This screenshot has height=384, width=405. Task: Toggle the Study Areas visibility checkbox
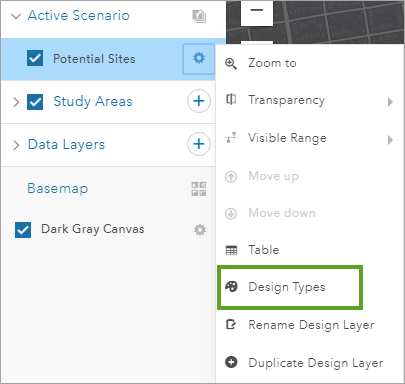35,102
